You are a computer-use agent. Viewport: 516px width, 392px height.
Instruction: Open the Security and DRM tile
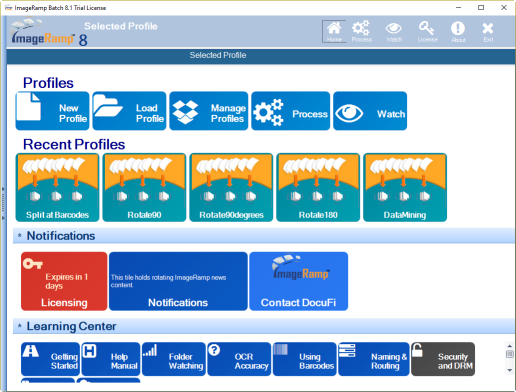pos(443,359)
